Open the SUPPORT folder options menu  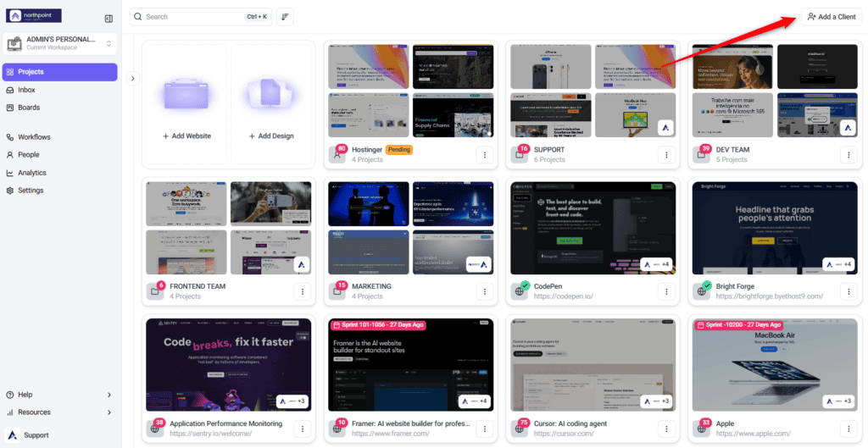click(666, 155)
